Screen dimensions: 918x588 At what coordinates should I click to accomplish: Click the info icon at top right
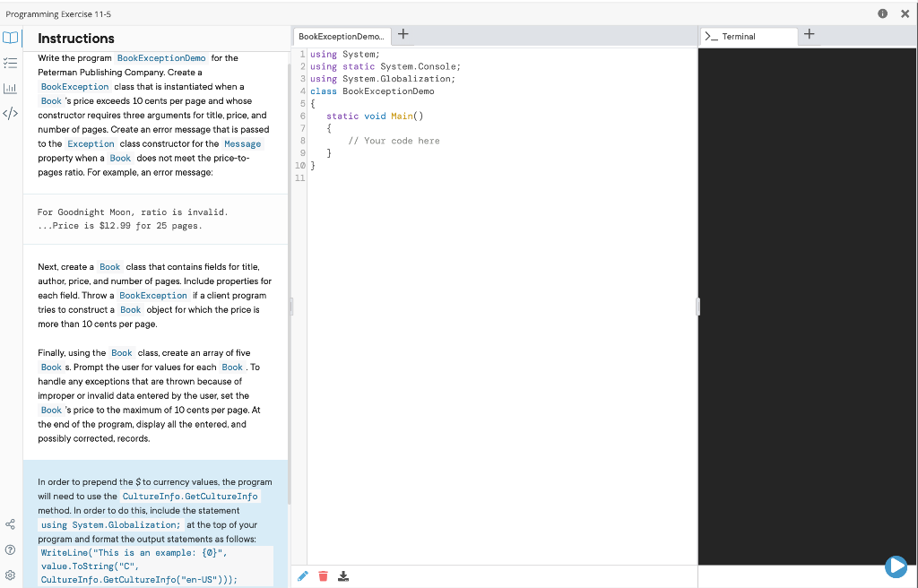883,14
